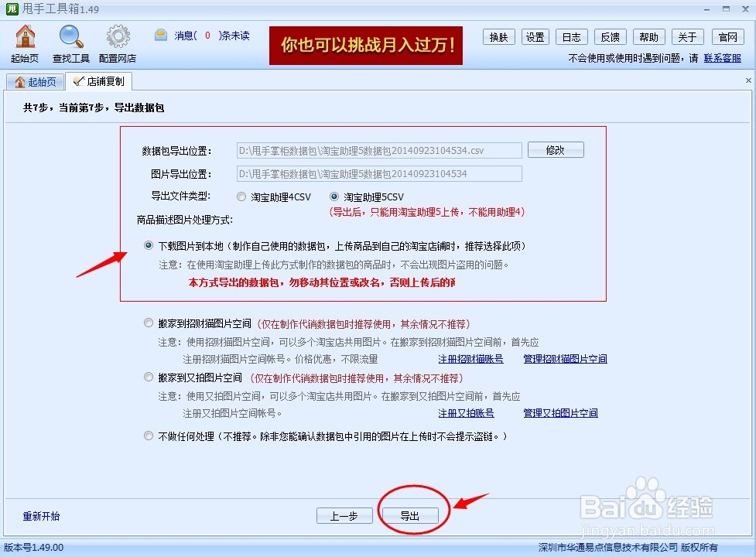Open the 官网 website button
This screenshot has width=756, height=557.
tap(727, 37)
